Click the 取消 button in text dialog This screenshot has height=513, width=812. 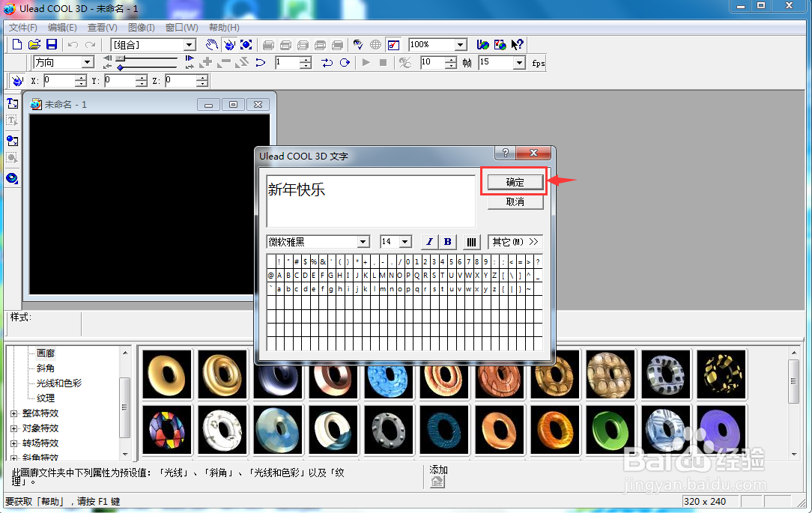pos(515,202)
